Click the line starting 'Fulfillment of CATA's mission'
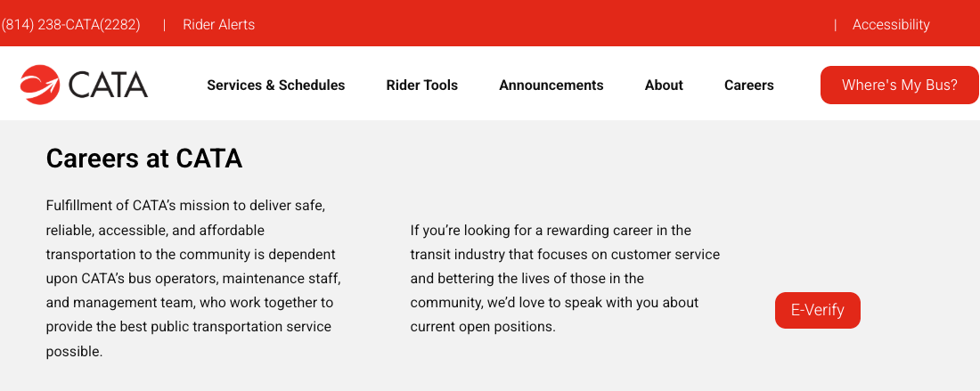Viewport: 980px width, 391px height. click(x=185, y=206)
